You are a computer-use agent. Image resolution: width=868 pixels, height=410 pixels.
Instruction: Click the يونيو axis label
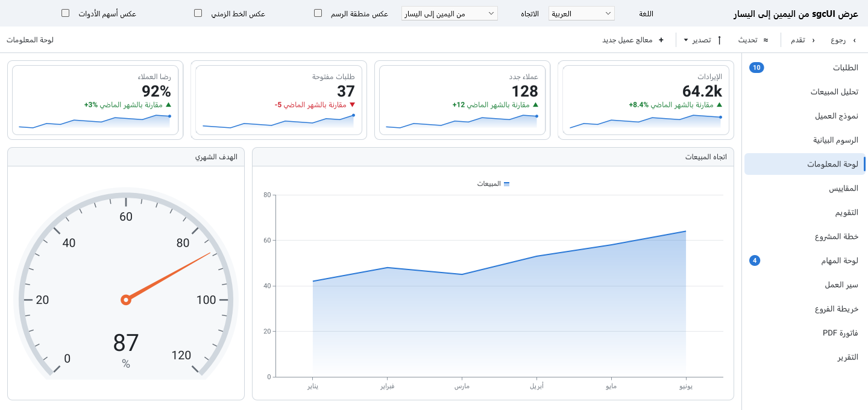tap(686, 386)
